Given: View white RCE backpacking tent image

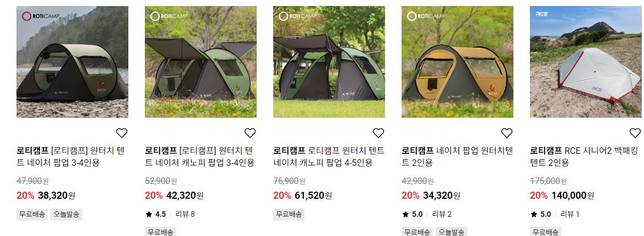Looking at the screenshot, I should click(586, 62).
